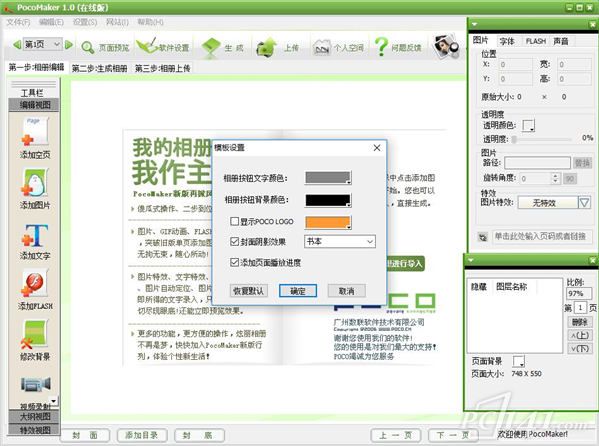Uncheck 添加页面播放进度 checkbox

235,262
